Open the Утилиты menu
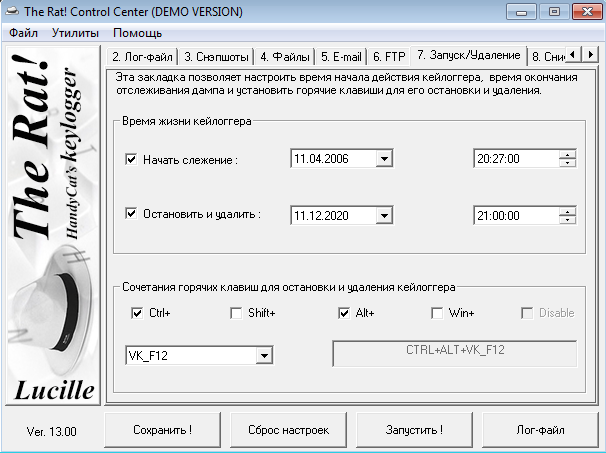The width and height of the screenshot is (606, 453). pos(75,33)
